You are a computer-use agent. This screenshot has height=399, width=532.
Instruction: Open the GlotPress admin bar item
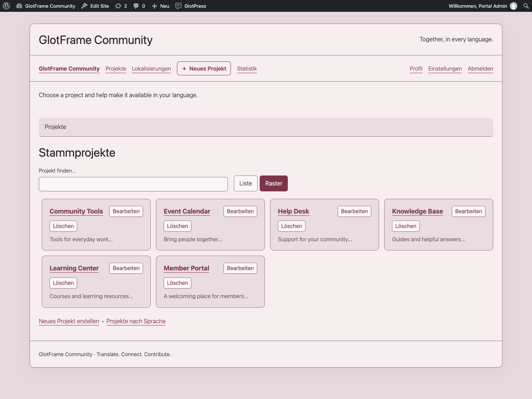click(x=191, y=6)
